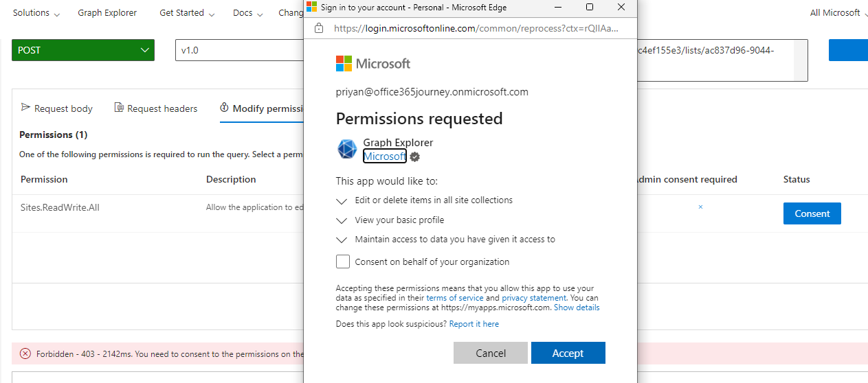The image size is (868, 383).
Task: Click the blue Run query button
Action: [848, 50]
